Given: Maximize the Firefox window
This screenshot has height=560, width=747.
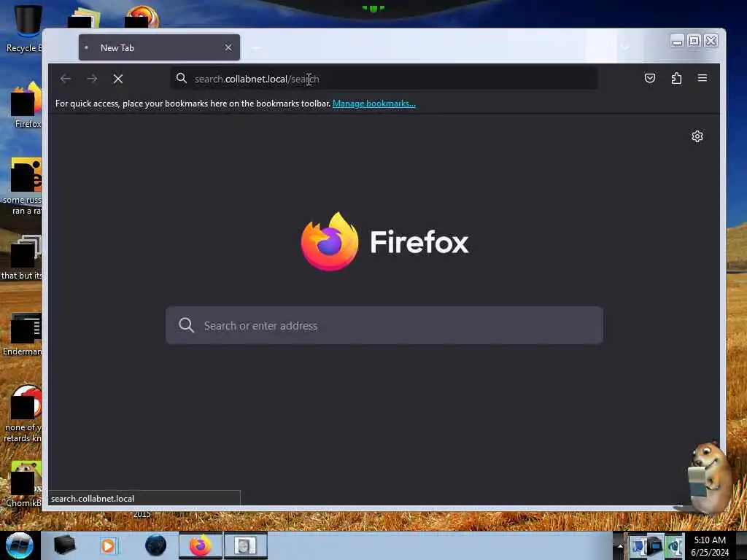Looking at the screenshot, I should (694, 42).
